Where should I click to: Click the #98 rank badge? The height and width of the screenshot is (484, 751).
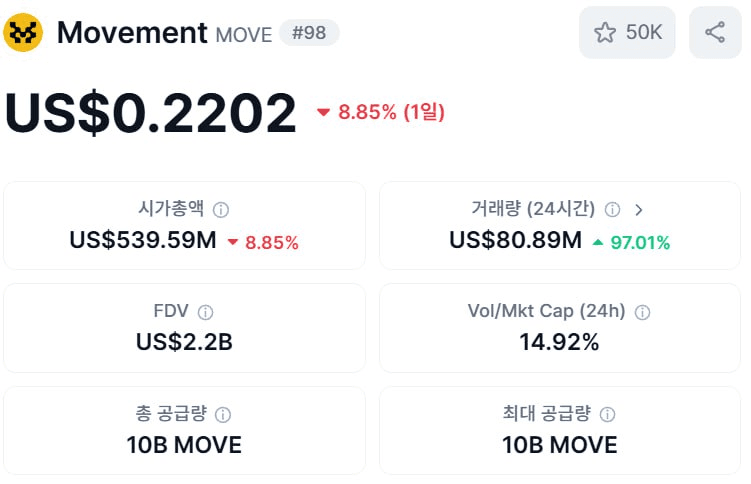309,33
